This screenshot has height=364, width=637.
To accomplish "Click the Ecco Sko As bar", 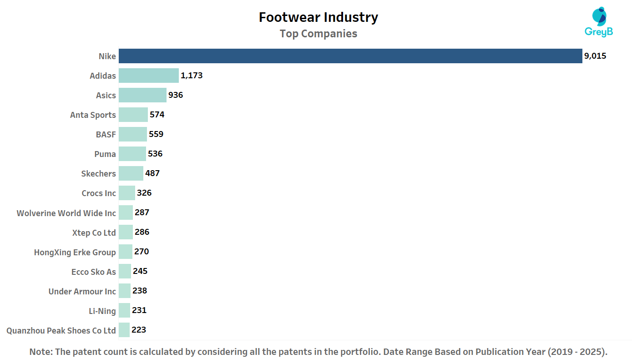I will (125, 272).
